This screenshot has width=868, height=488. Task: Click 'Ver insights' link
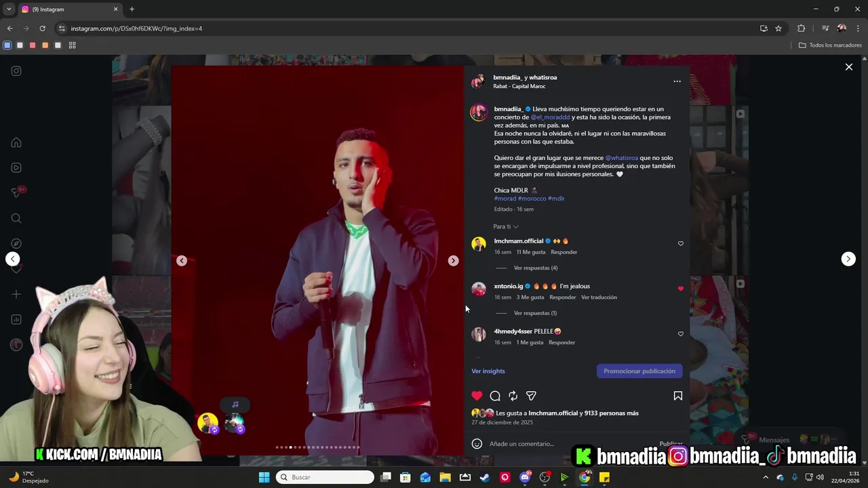coord(488,371)
